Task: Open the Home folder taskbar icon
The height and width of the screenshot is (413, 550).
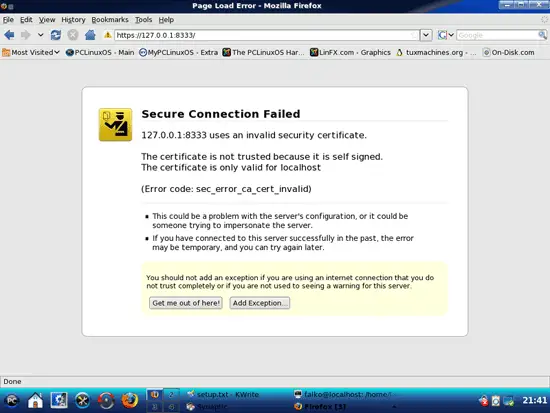Action: pyautogui.click(x=35, y=400)
